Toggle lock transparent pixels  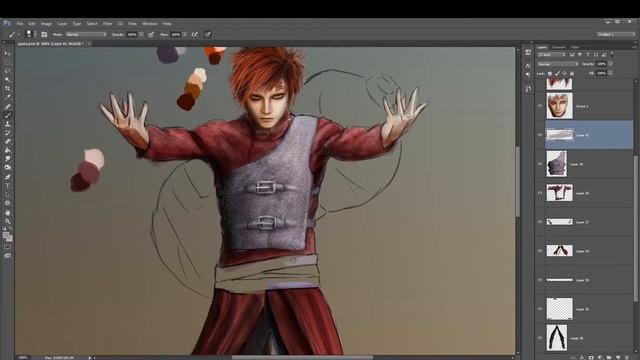(x=549, y=73)
